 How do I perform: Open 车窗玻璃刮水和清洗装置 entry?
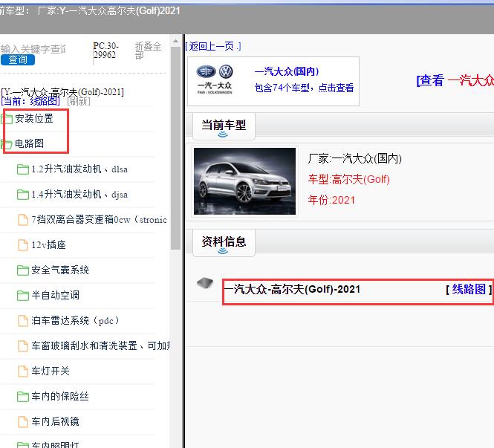click(100, 345)
